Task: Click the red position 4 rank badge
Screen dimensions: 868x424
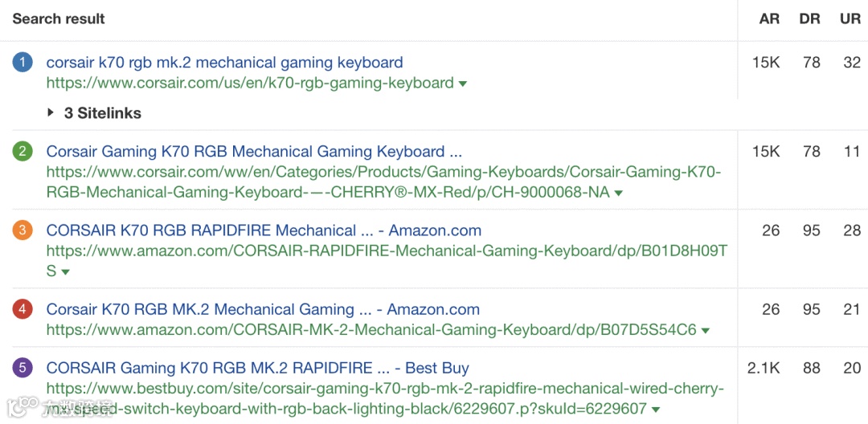Action: (x=23, y=310)
